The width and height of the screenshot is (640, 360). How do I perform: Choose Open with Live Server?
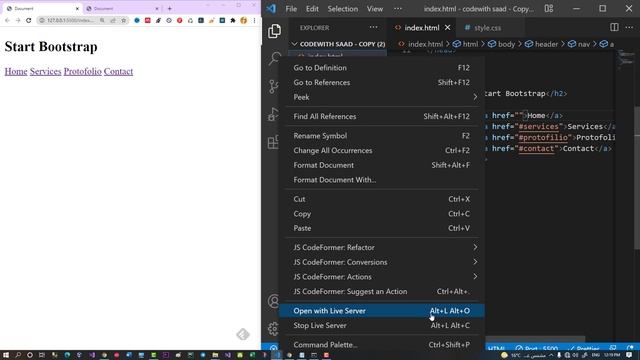(x=382, y=311)
